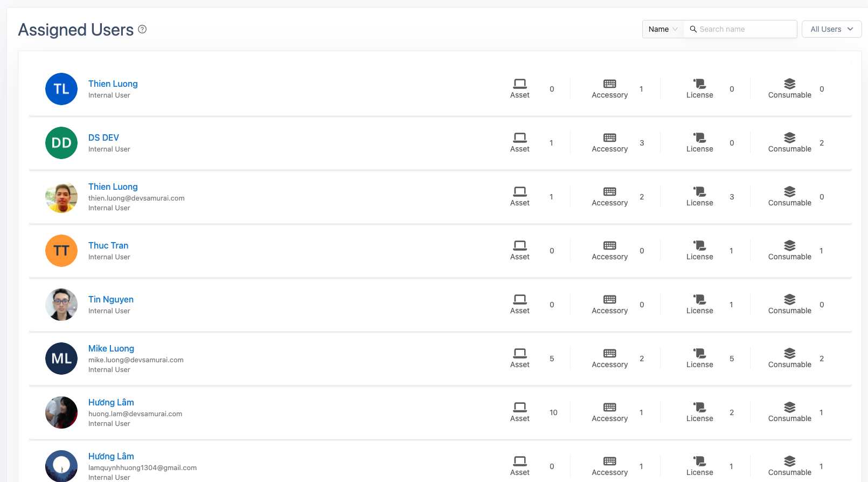
Task: Click the License icon for Mike Luong
Action: (x=699, y=353)
